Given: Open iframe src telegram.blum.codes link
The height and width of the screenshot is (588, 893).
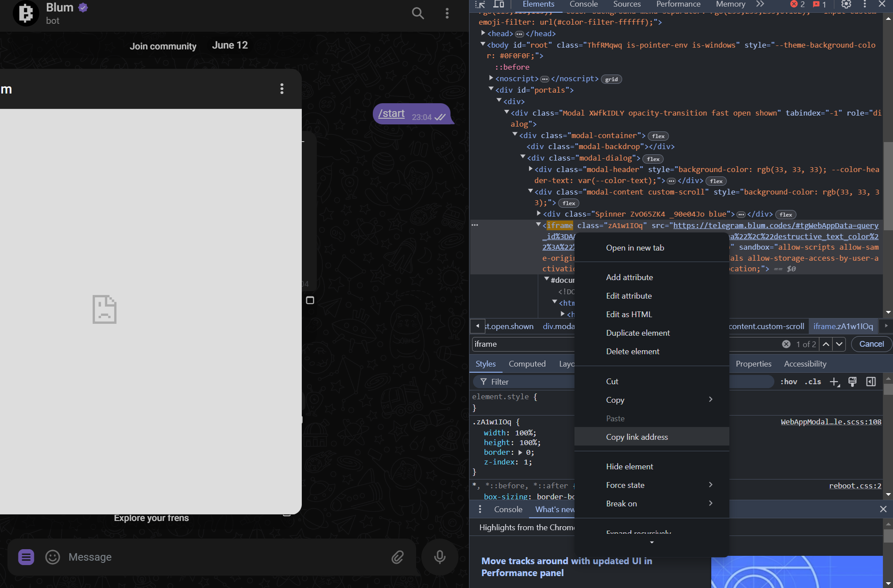Looking at the screenshot, I should coord(775,225).
